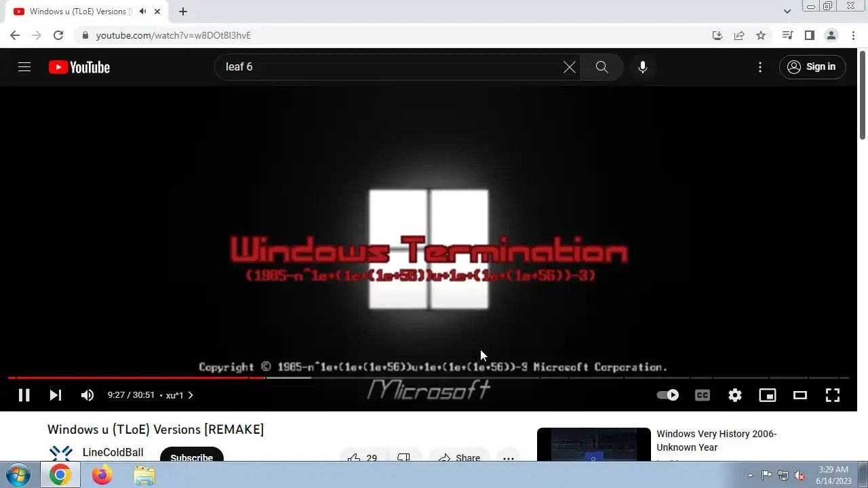Open network tray icon
The width and height of the screenshot is (868, 488).
point(783,475)
